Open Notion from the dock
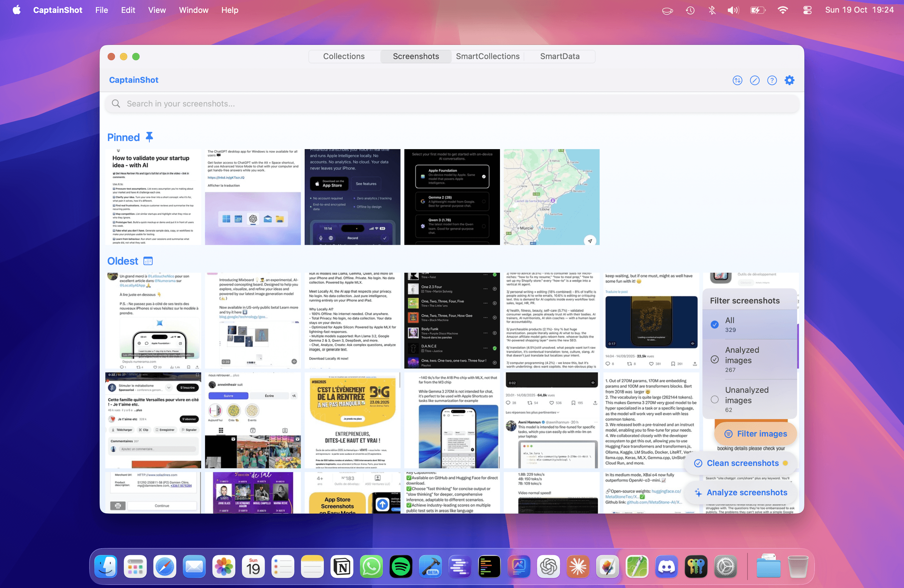Image resolution: width=904 pixels, height=588 pixels. click(342, 567)
